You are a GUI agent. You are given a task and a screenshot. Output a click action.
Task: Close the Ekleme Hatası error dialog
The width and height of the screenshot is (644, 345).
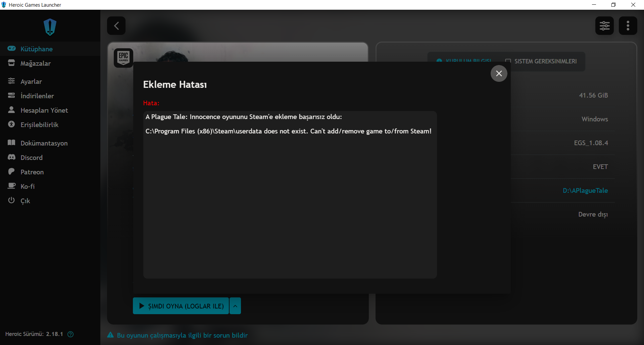coord(499,73)
